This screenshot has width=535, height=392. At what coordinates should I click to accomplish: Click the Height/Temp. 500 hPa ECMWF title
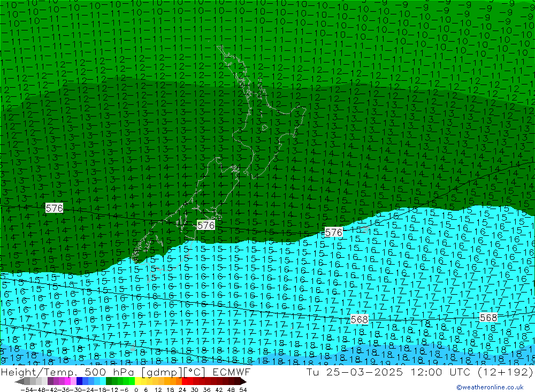click(126, 372)
